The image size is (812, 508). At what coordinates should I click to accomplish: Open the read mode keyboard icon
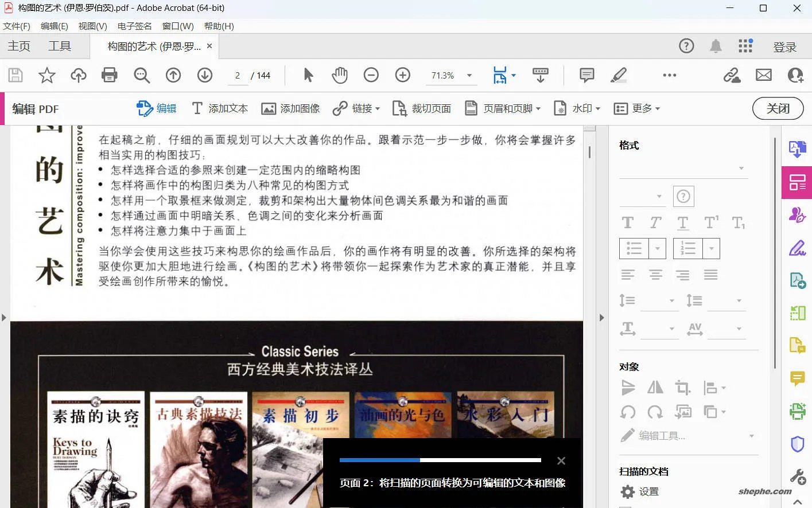pos(541,75)
